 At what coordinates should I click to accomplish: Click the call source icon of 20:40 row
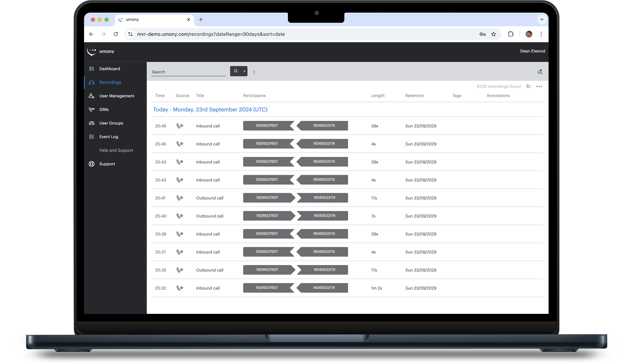pos(180,216)
